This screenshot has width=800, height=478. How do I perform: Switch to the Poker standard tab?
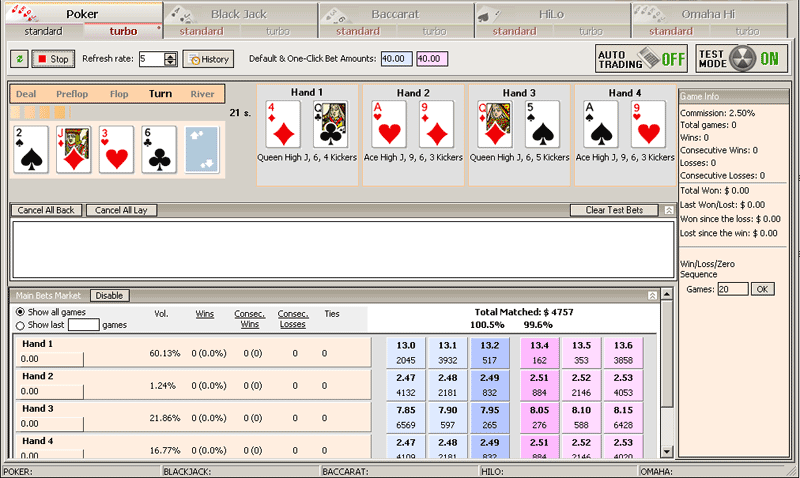coord(43,32)
